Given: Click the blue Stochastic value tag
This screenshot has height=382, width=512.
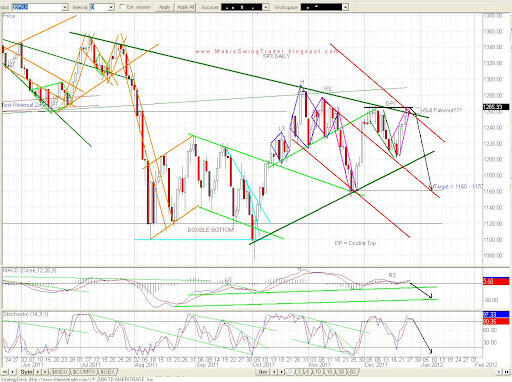Looking at the screenshot, I should point(496,314).
